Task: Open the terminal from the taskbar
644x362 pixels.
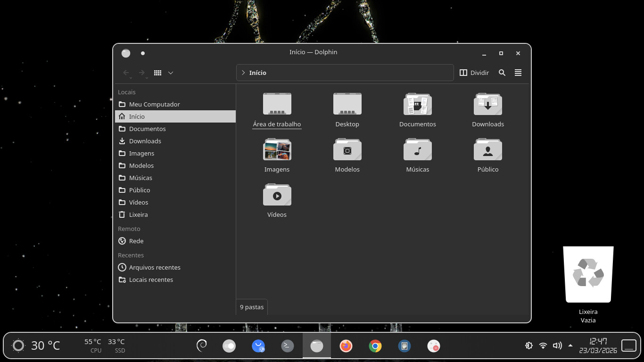Action: (288, 346)
